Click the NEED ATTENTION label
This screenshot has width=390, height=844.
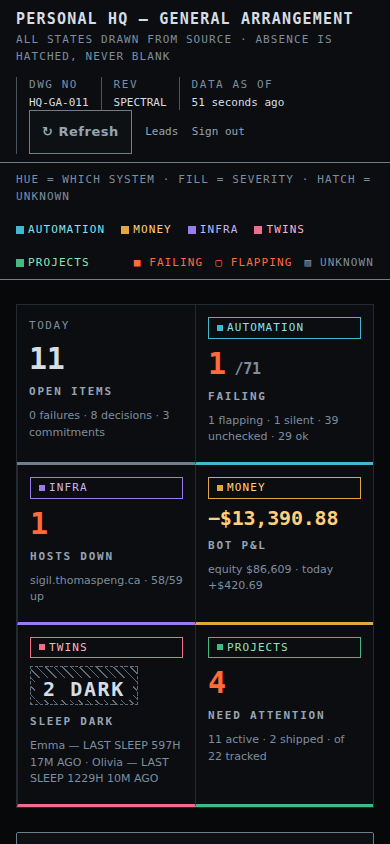point(266,715)
